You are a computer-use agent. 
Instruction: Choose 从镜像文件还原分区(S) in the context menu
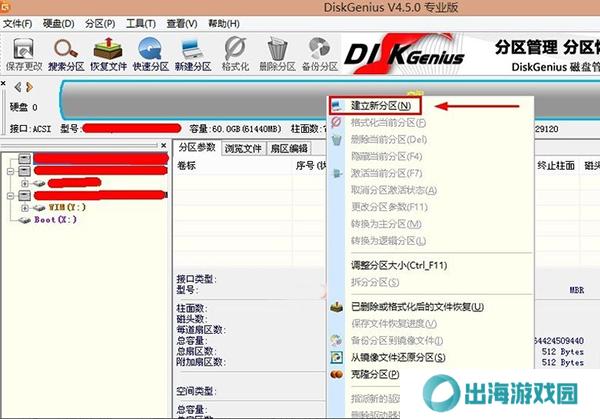(x=398, y=357)
